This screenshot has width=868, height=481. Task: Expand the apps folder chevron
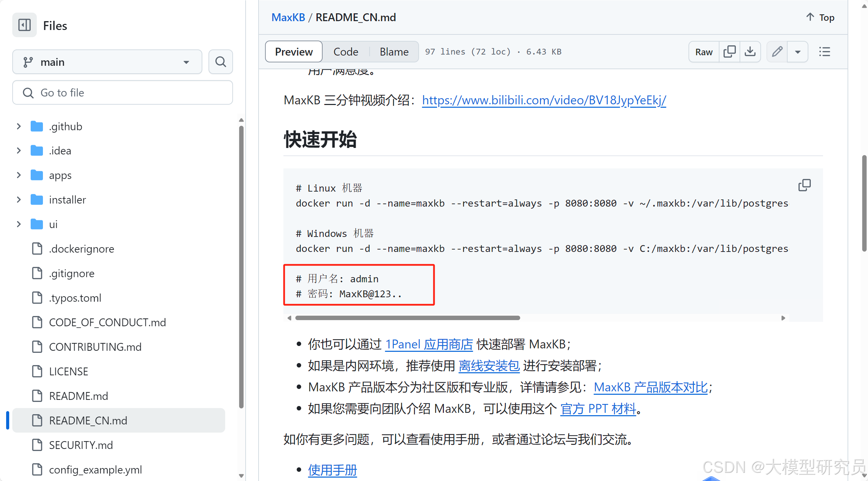click(x=19, y=175)
